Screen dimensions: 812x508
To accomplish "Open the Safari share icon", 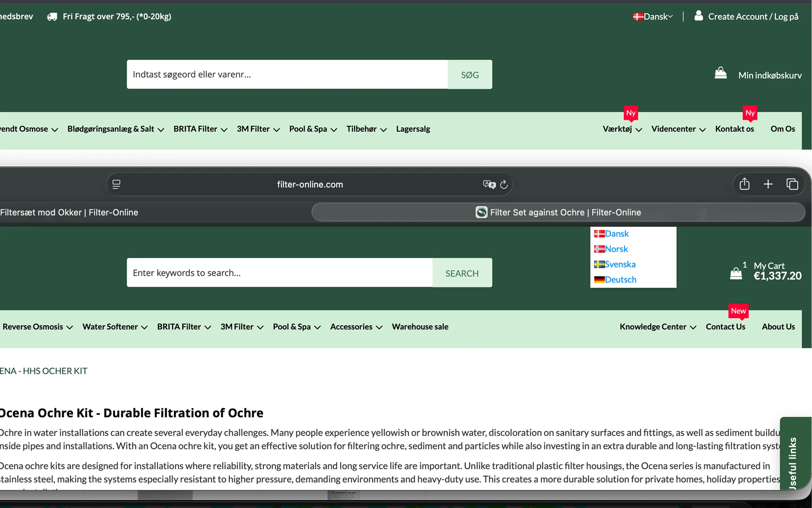I will click(x=745, y=184).
